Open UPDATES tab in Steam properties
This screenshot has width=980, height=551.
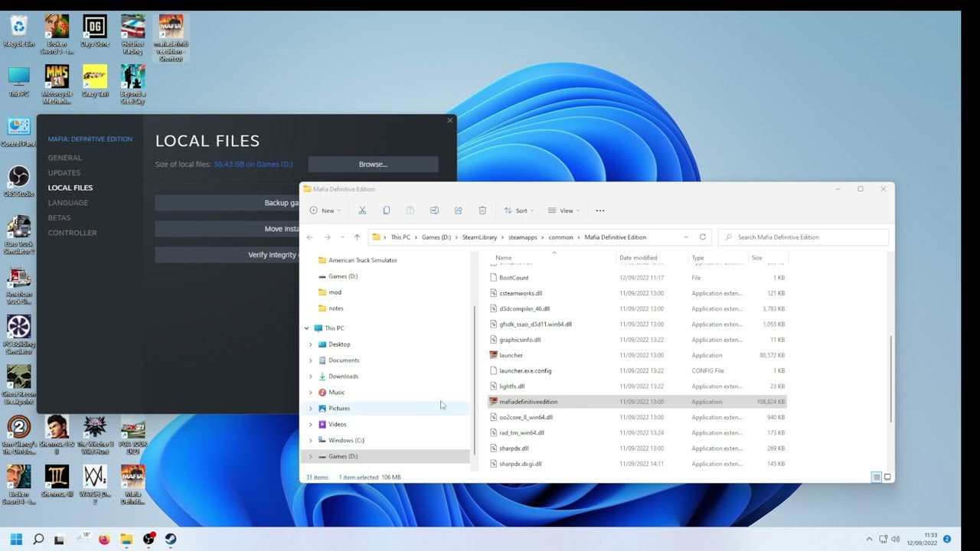pyautogui.click(x=64, y=173)
